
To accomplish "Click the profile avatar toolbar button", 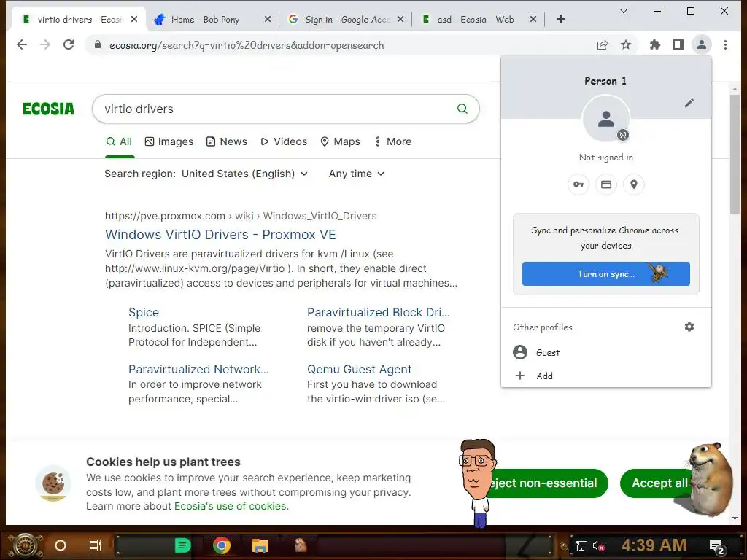I will point(702,44).
